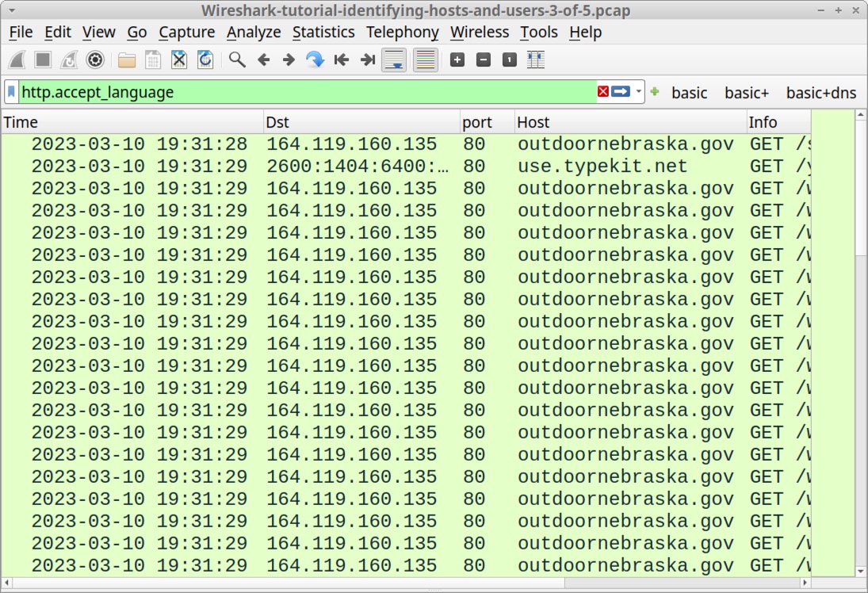
Task: Sort by the port column header
Action: [x=488, y=122]
